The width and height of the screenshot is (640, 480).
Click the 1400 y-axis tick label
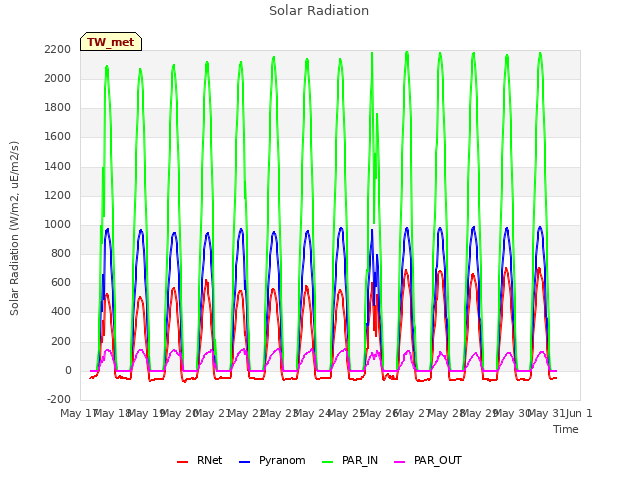point(58,167)
